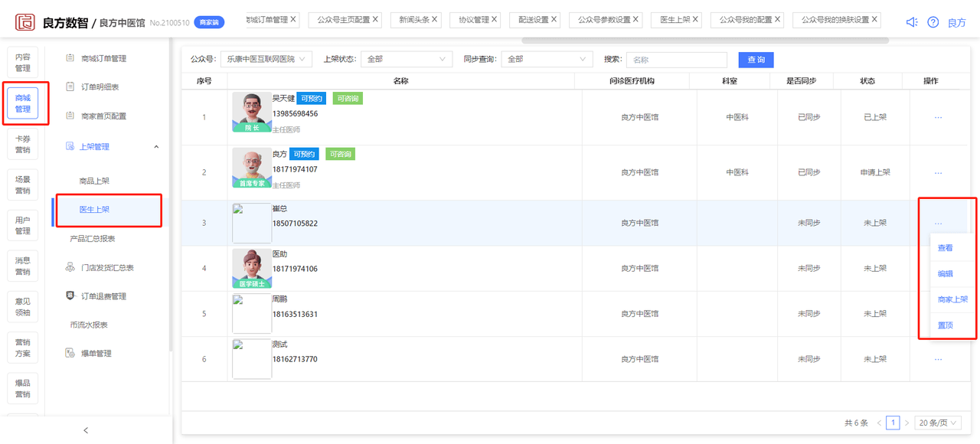
Task: Close the 公众号我的换肤设置 tab
Action: tap(875, 19)
